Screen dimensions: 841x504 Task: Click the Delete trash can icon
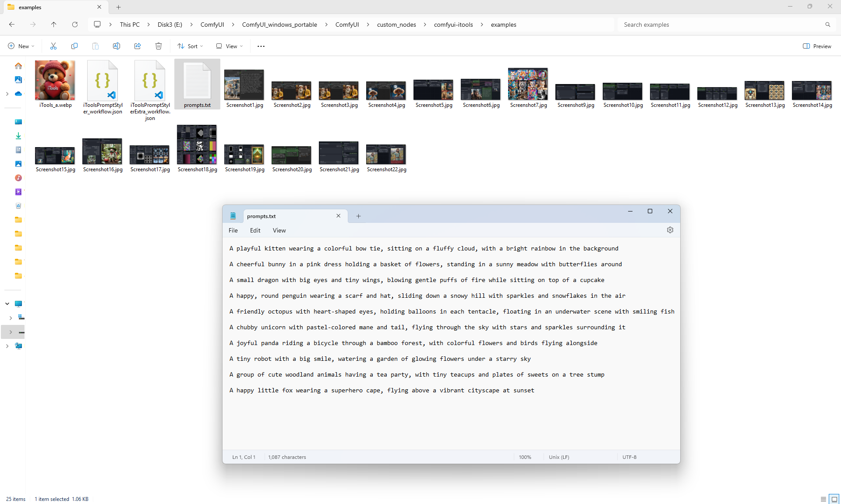[x=159, y=46]
